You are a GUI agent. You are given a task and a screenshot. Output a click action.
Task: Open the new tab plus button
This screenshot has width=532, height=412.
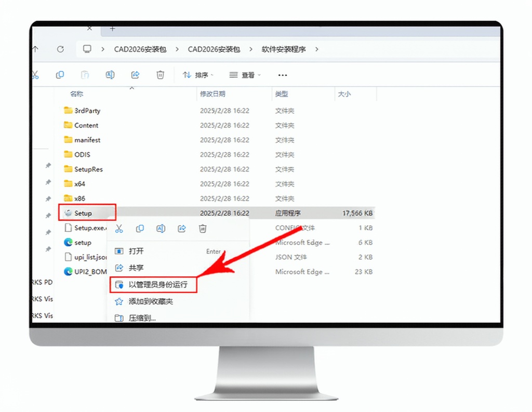pos(112,29)
